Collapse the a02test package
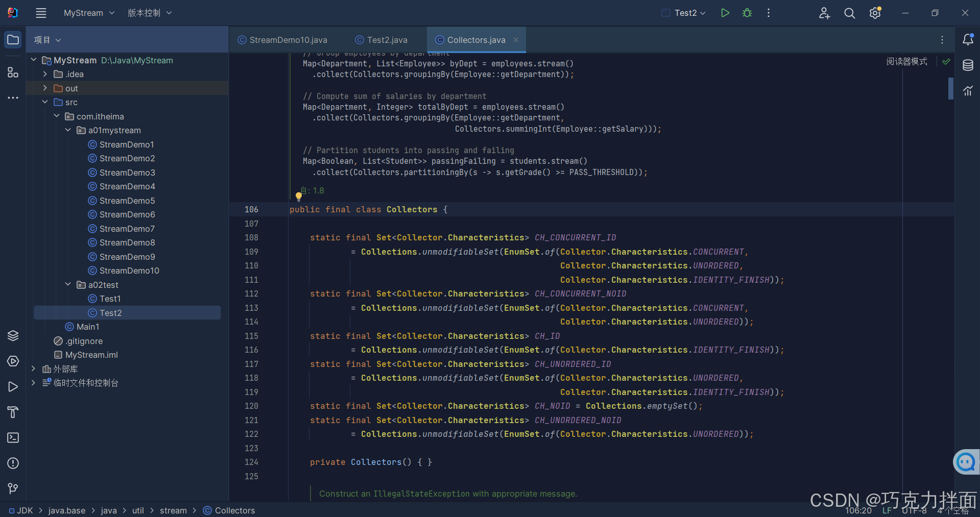The width and height of the screenshot is (980, 517). (x=68, y=284)
